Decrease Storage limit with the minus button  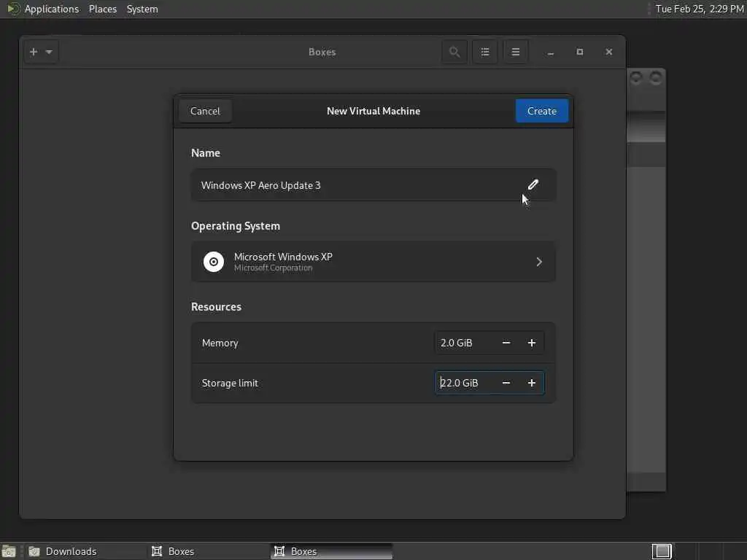pos(506,383)
